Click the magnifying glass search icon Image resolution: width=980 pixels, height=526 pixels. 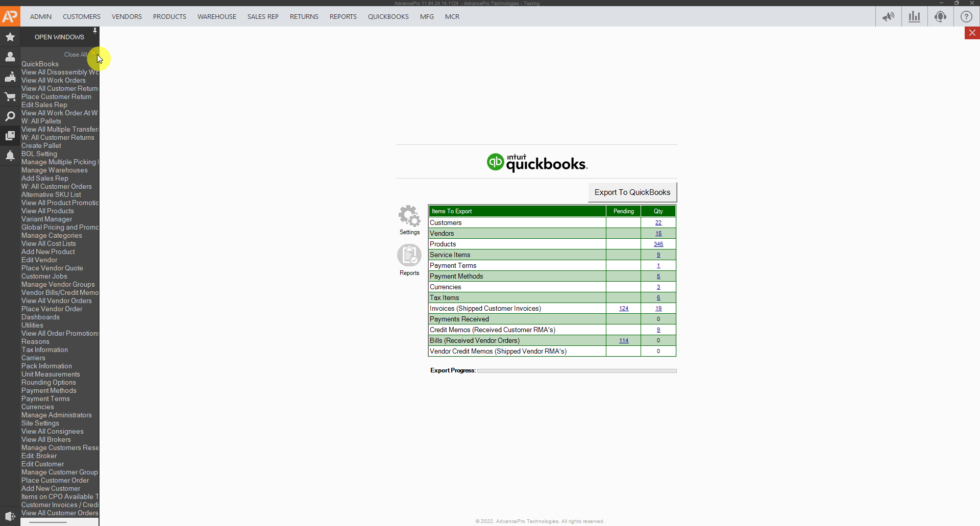(x=10, y=116)
